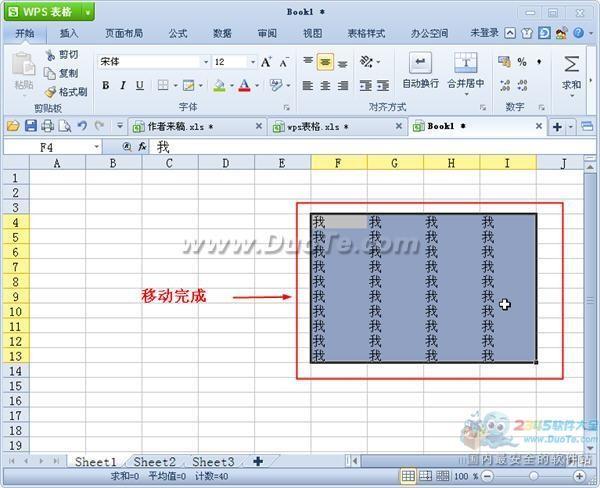Expand the Name Box F4 dropdown
The height and width of the screenshot is (488, 600).
[x=98, y=146]
